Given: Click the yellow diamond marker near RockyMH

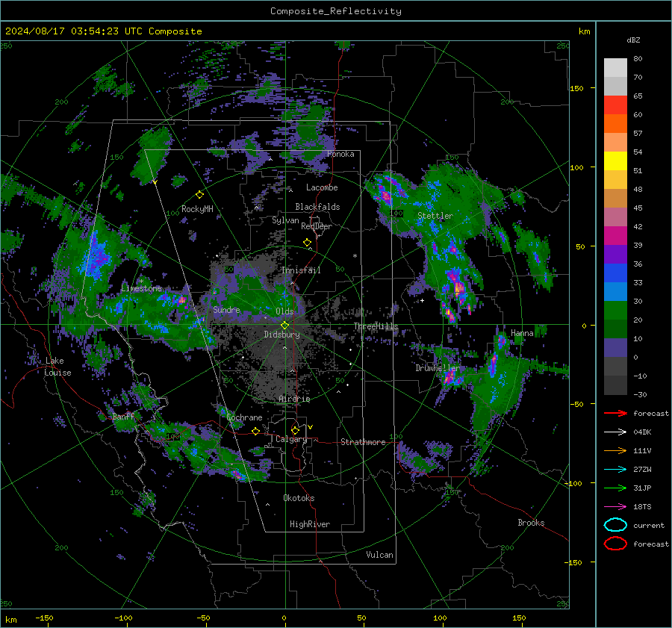Looking at the screenshot, I should [199, 195].
